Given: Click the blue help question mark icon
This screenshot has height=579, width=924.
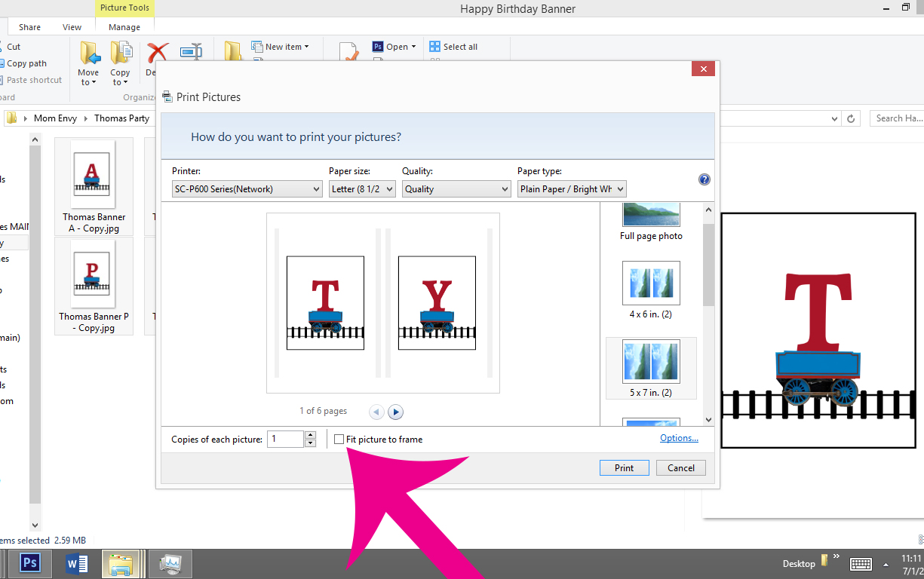Looking at the screenshot, I should click(705, 179).
